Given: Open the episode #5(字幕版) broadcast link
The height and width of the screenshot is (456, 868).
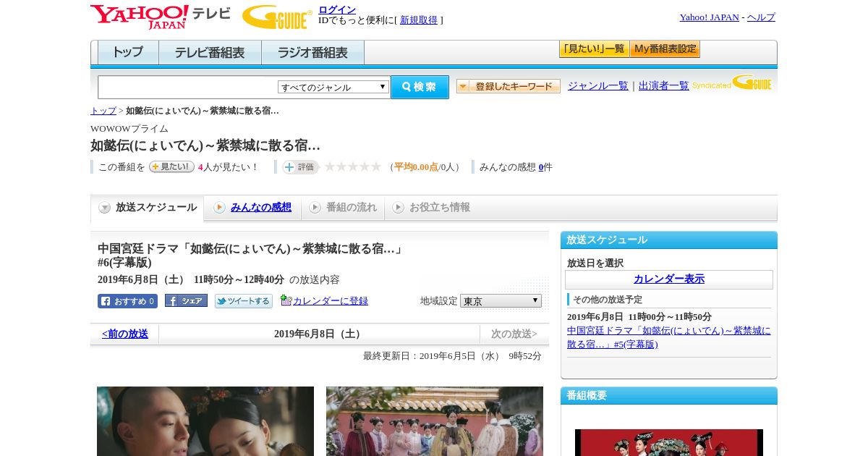Looking at the screenshot, I should (x=668, y=337).
